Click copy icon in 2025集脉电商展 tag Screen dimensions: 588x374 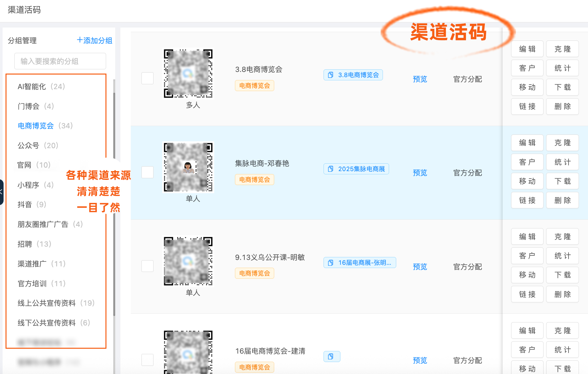(x=330, y=169)
